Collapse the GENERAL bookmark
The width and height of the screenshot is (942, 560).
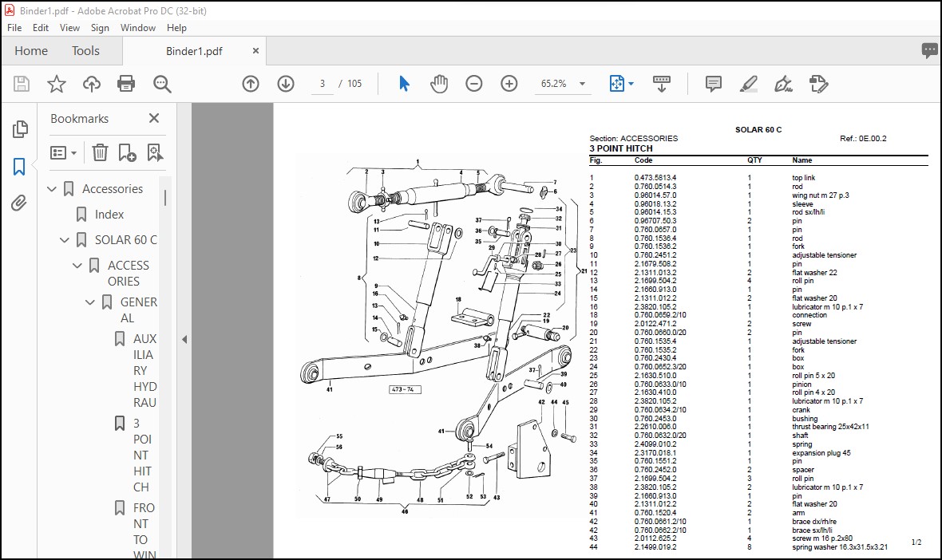[x=90, y=302]
